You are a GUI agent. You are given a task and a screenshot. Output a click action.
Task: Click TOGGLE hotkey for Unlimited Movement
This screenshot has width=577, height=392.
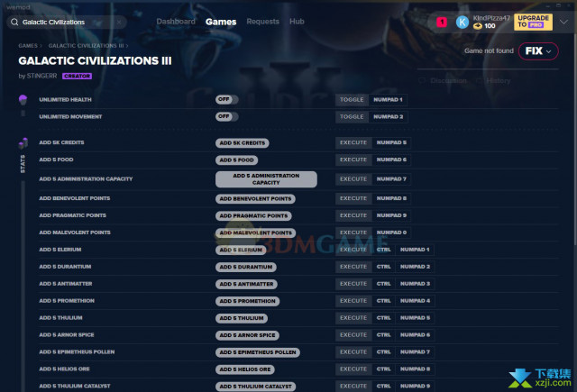[x=352, y=117]
